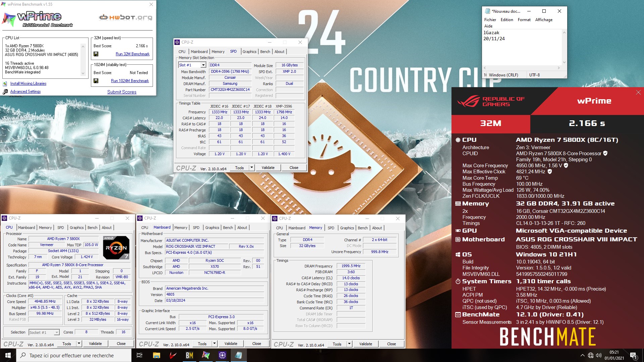Open the Slot #1 memory slot dropdown

tap(203, 65)
